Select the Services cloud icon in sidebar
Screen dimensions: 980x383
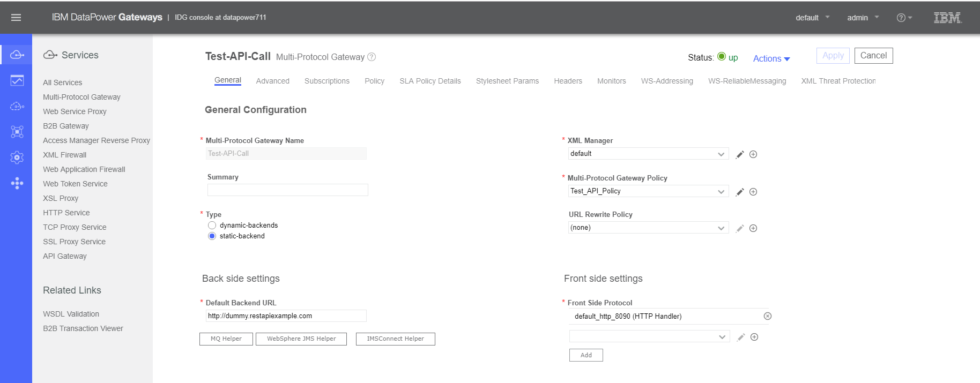point(17,55)
